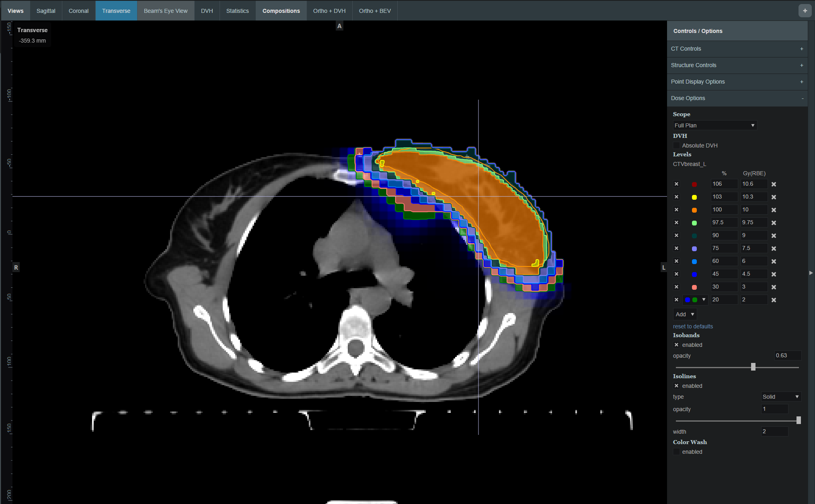Open isoline type Solid dropdown
The image size is (815, 504).
click(x=781, y=397)
